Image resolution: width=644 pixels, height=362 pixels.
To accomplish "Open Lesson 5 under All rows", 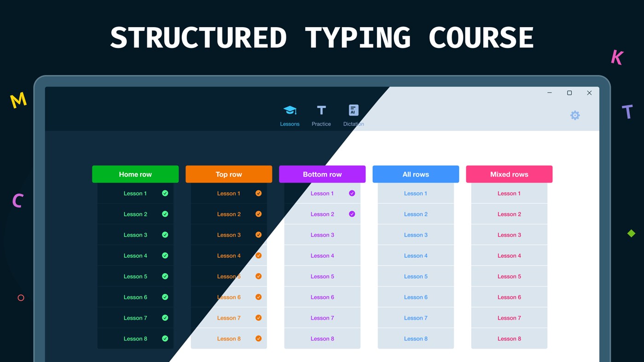I will click(415, 276).
